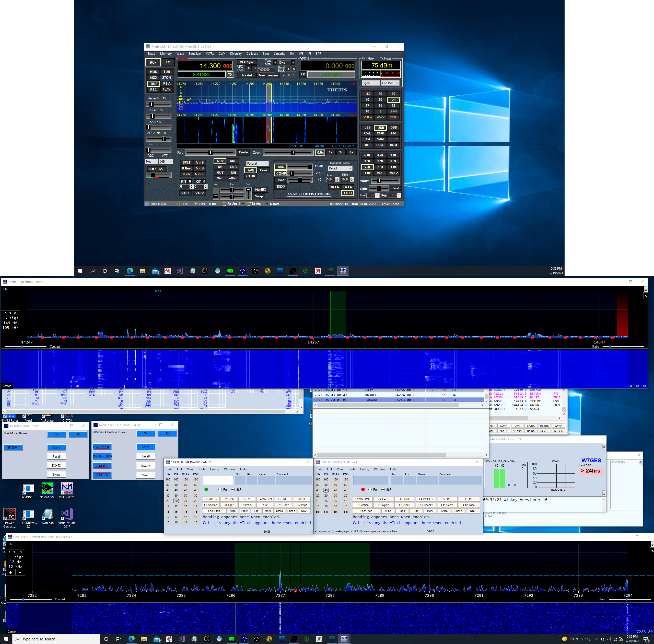The width and height of the screenshot is (654, 644).
Task: Open RX1 meter Signal dropdown
Action: pos(371,83)
